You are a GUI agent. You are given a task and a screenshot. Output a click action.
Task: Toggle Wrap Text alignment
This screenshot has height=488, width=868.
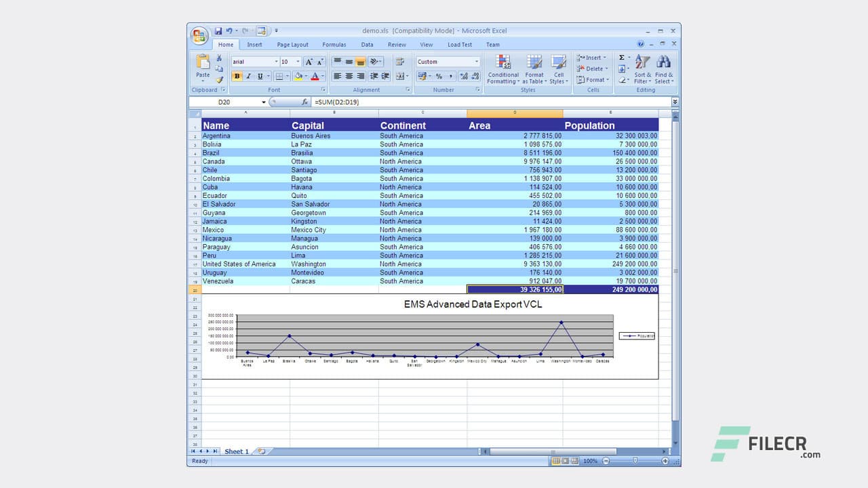[400, 60]
